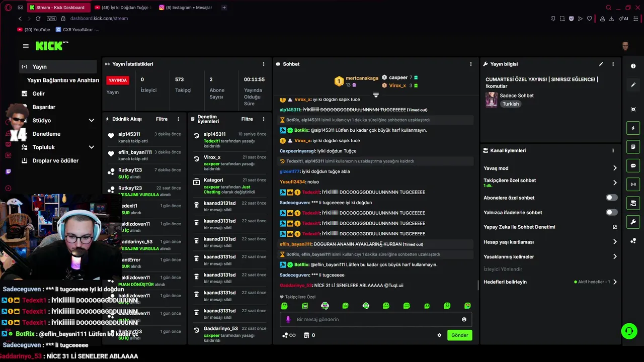Click the broadcast signal icon in right sidebar
The width and height of the screenshot is (644, 362).
tap(633, 184)
